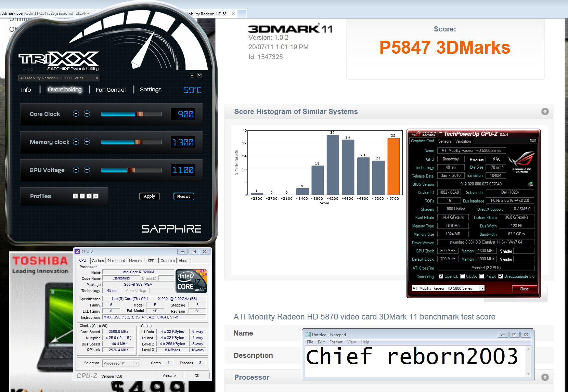
Task: Toggle the DirectCompute 5.0 checkbox
Action: pyautogui.click(x=501, y=276)
